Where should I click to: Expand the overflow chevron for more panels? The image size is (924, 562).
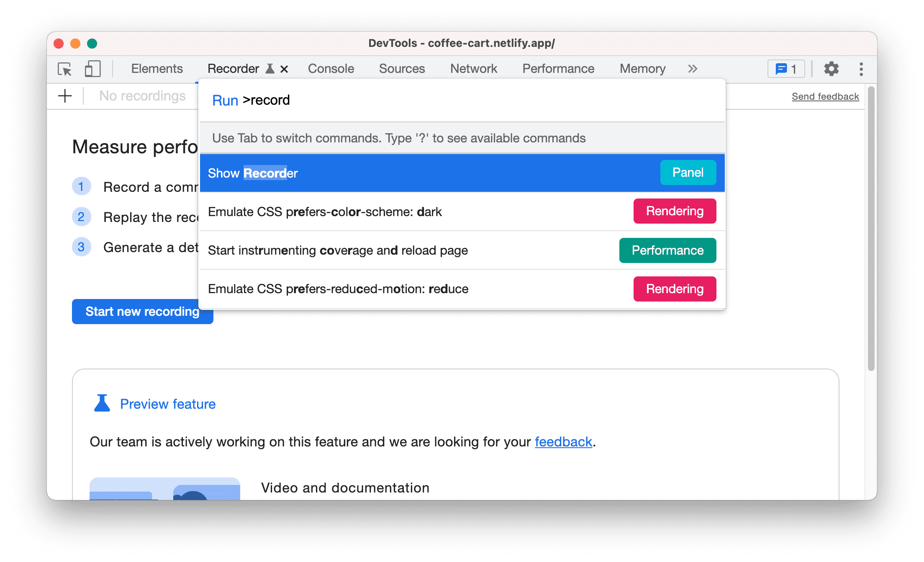(692, 68)
